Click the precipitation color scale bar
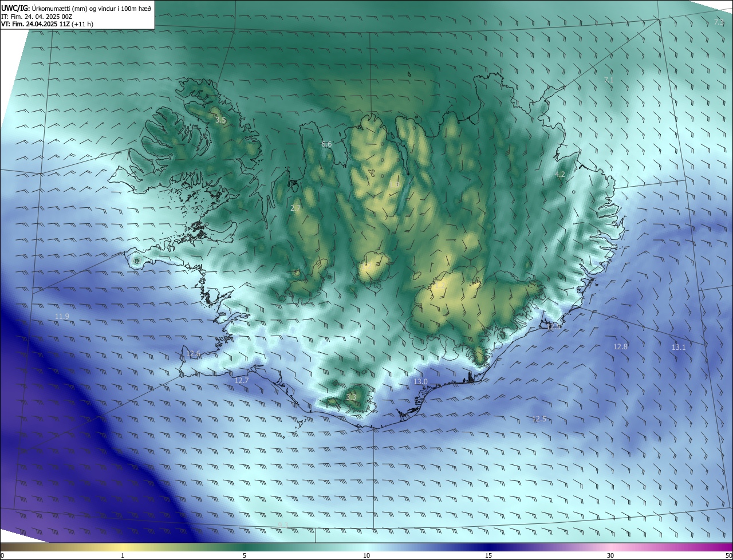The width and height of the screenshot is (733, 560). coord(366,547)
